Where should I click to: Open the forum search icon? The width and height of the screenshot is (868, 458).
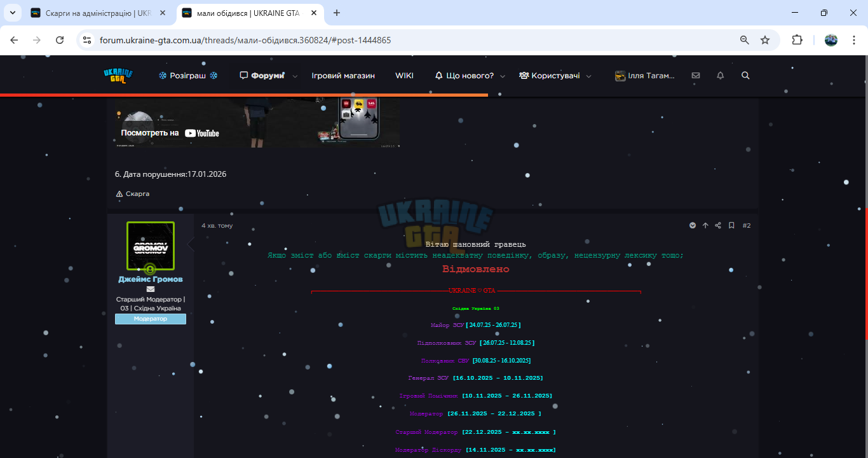coord(746,76)
